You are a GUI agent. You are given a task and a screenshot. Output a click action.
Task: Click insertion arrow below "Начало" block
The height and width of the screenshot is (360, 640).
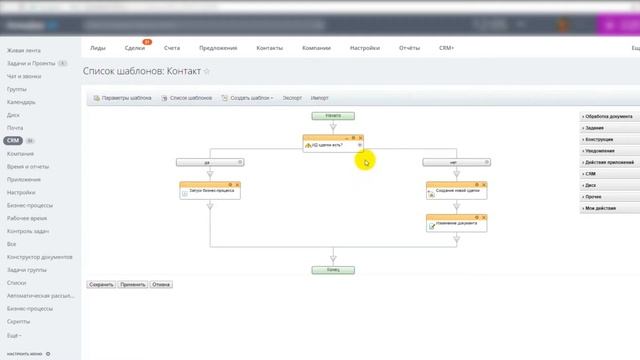click(333, 127)
